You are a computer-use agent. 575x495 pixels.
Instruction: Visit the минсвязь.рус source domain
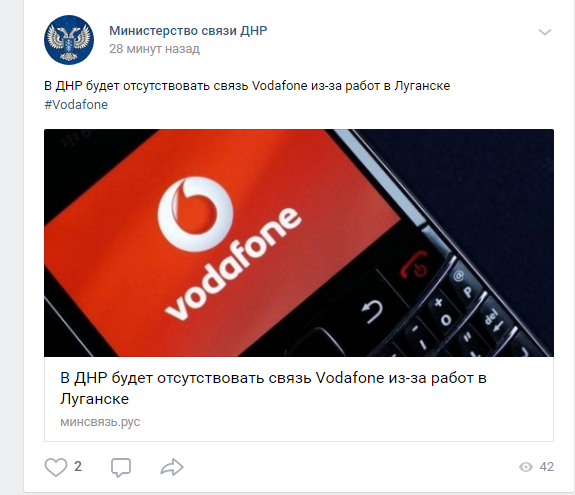(100, 422)
